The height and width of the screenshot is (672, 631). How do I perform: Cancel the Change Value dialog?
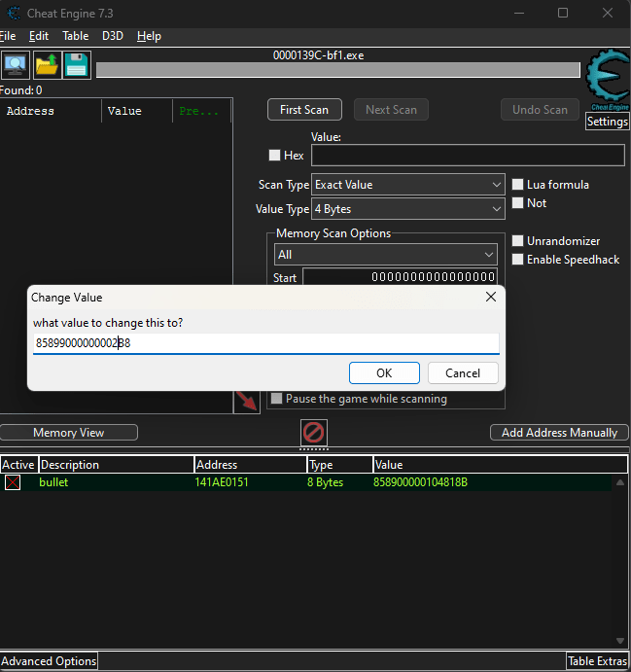(x=463, y=372)
